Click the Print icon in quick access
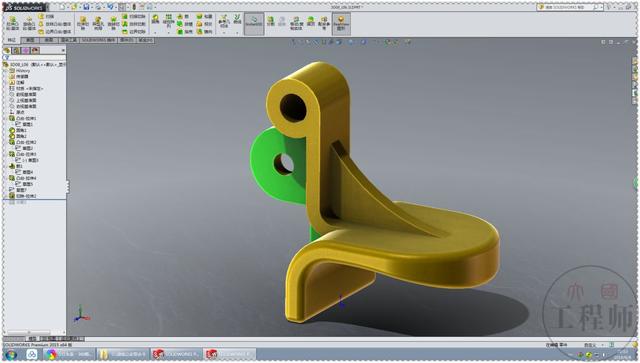The image size is (640, 363). click(x=98, y=7)
